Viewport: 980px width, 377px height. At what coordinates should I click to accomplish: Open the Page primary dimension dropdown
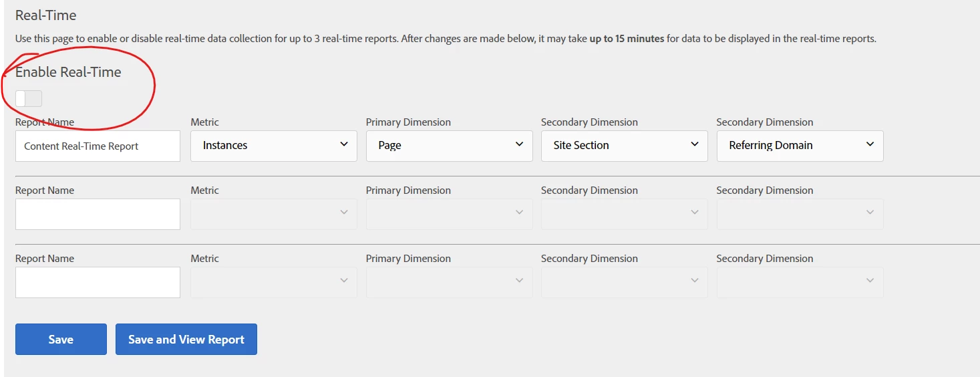tap(449, 146)
